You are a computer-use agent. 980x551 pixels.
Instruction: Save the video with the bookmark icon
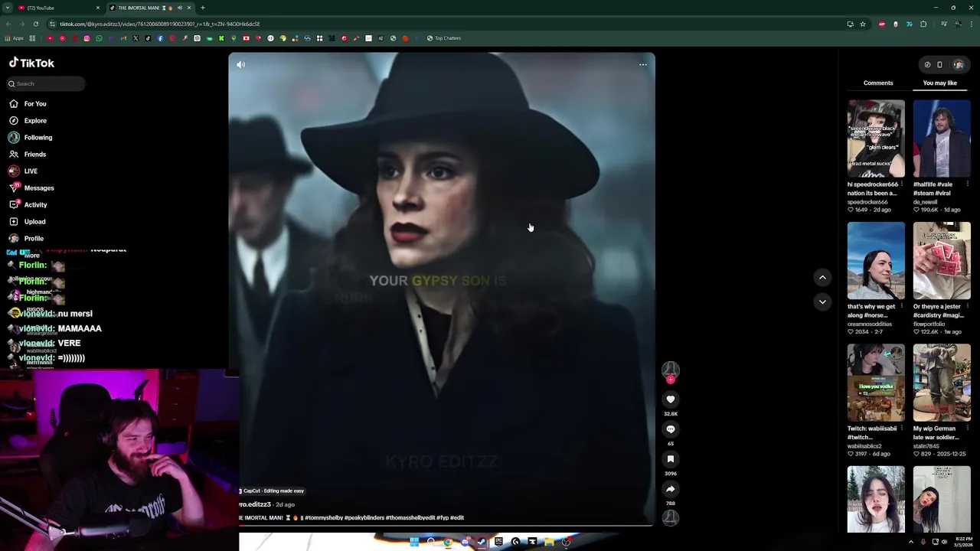tap(670, 459)
